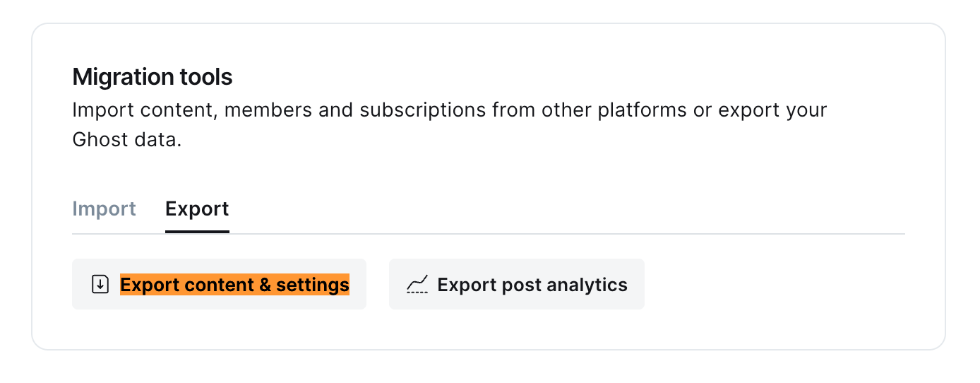Click the underline beneath the Export tab

point(197,231)
